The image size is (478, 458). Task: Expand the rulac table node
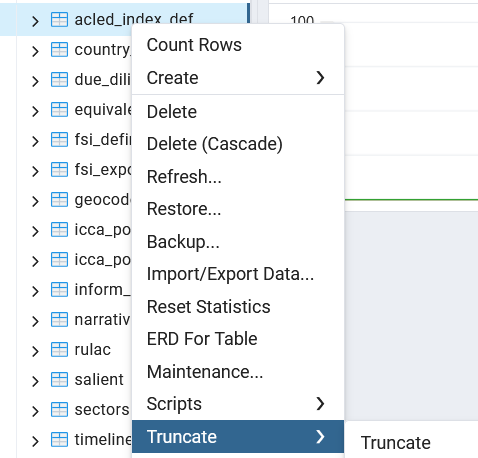click(35, 351)
